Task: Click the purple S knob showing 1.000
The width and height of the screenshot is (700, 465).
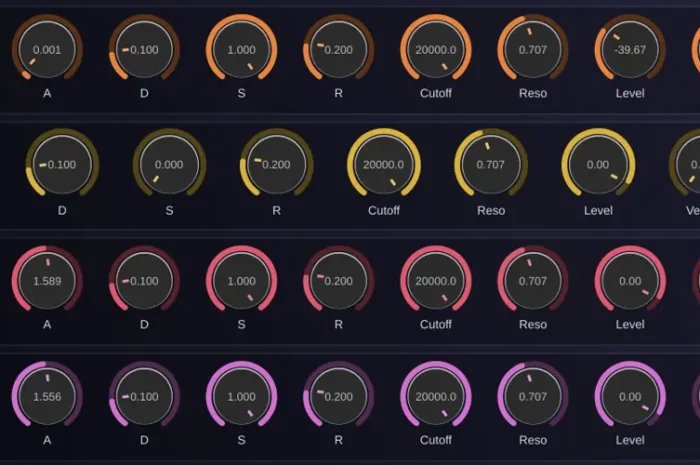Action: 242,396
